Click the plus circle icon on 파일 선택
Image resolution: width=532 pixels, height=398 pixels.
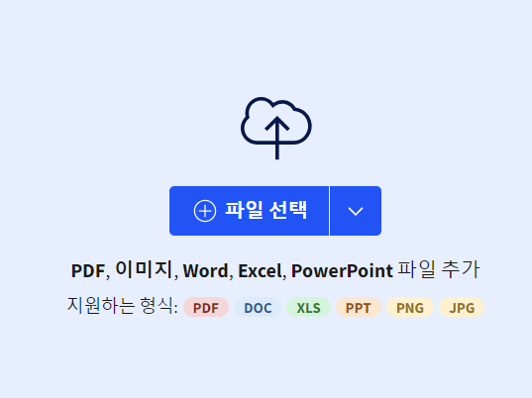tap(205, 211)
